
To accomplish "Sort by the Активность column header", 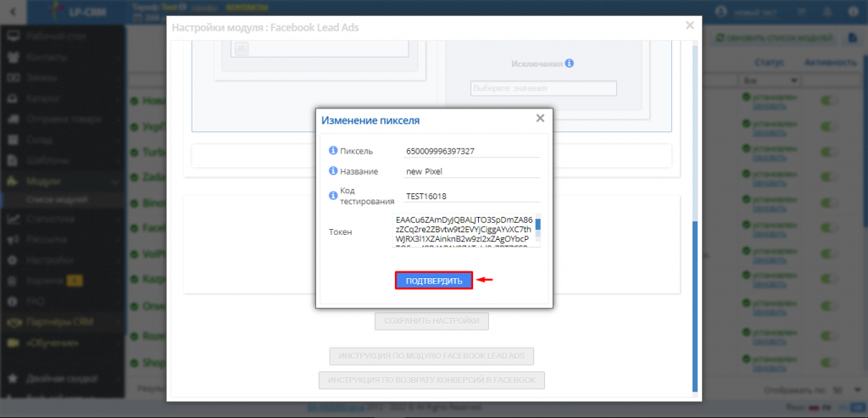I will coord(831,63).
